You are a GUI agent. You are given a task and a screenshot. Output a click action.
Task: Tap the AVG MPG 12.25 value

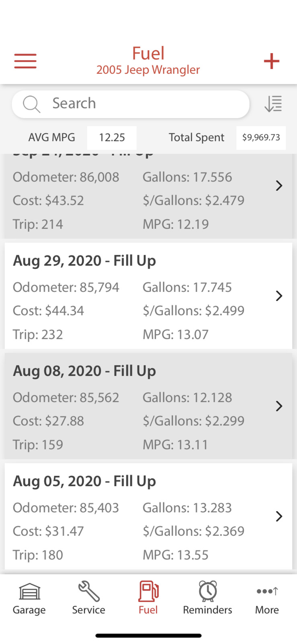112,138
